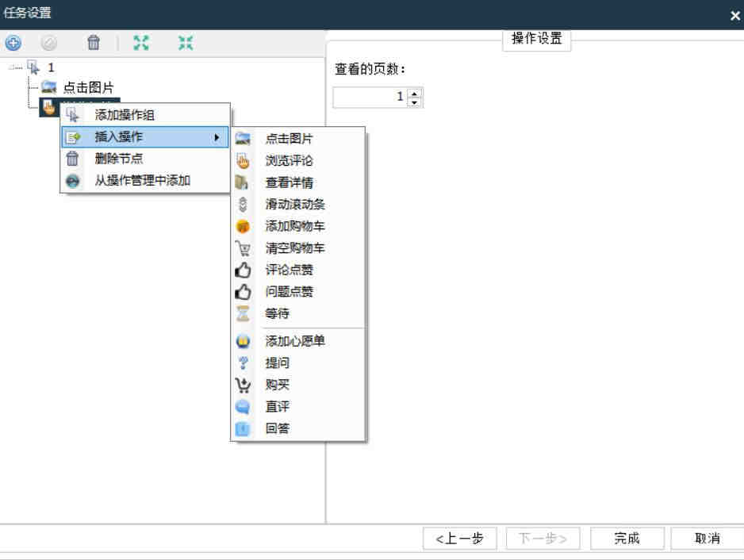
Task: Click the 评论点赞 thumbs-up icon
Action: 243,270
